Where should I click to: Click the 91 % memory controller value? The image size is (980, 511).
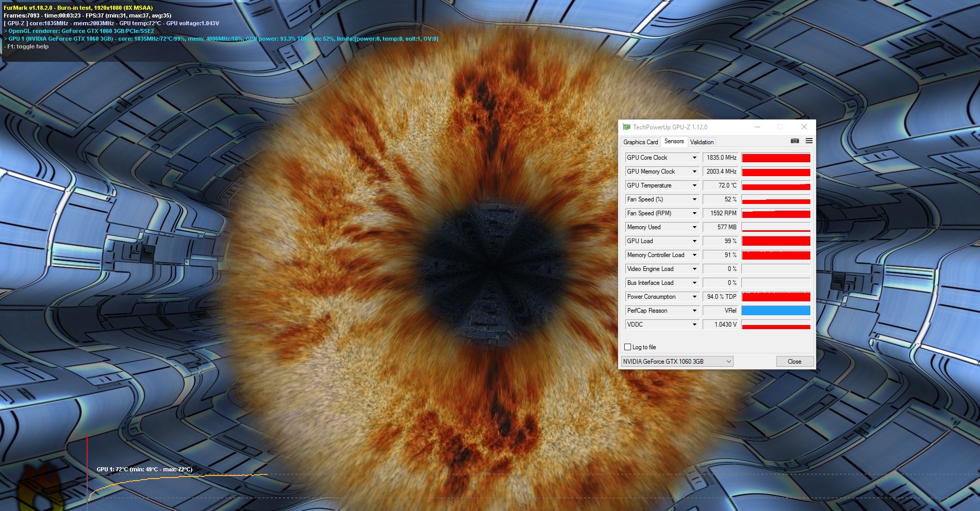click(721, 255)
